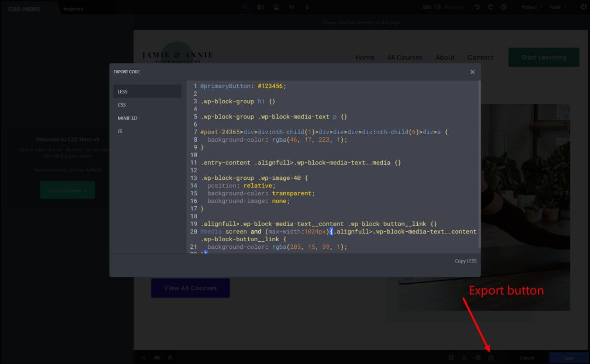Select the tablet portrait viewport icon
The height and width of the screenshot is (364, 590).
(276, 7)
